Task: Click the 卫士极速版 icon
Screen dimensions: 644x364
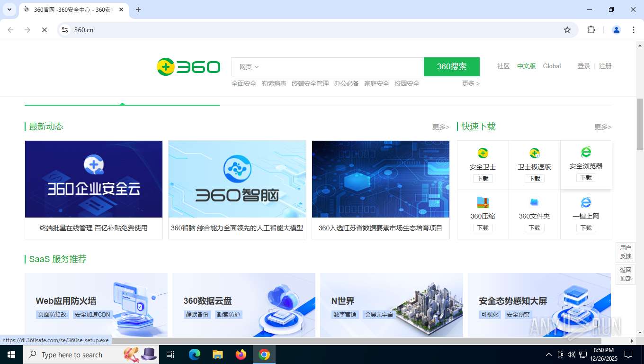Action: pyautogui.click(x=534, y=153)
